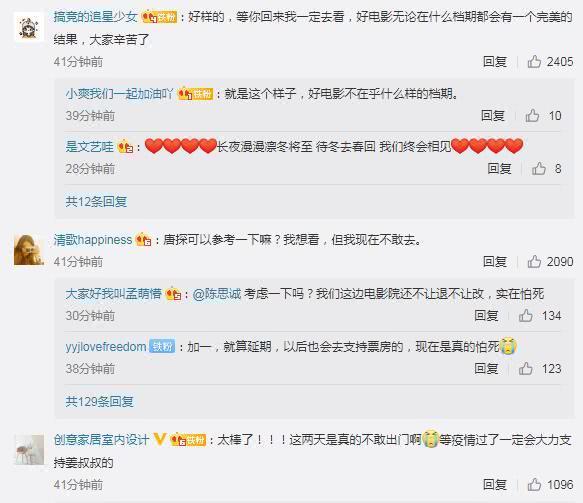Open the @陈思诚 mention link
The image size is (583, 503).
point(217,294)
